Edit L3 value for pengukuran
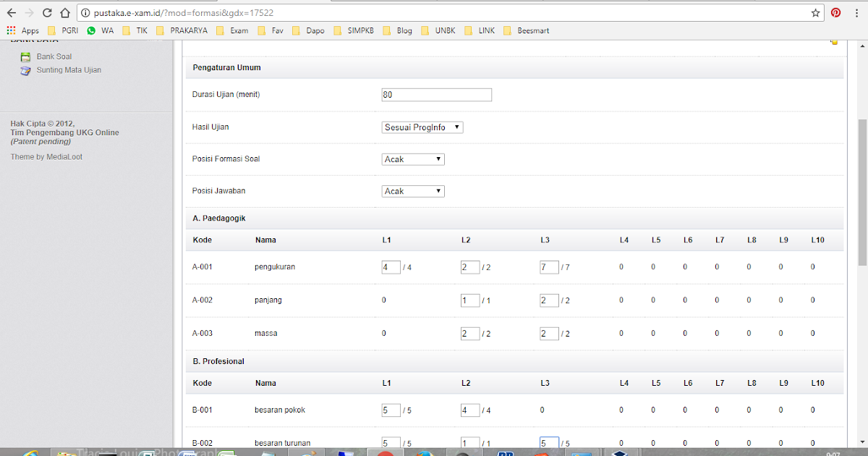 coord(549,267)
